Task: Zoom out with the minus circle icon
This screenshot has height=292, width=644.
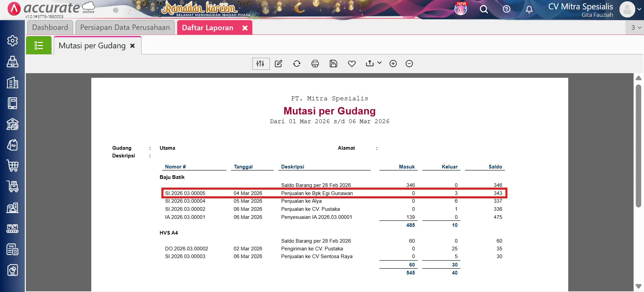Action: point(409,64)
